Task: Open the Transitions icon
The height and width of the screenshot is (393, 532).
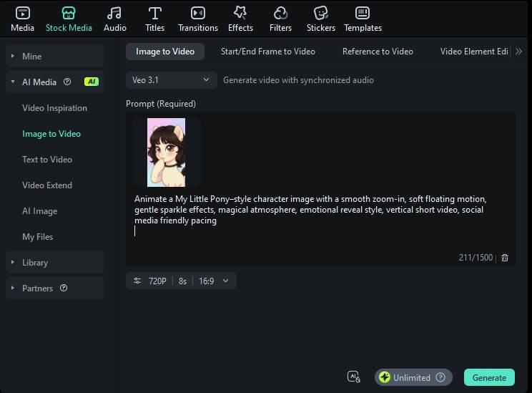Action: pos(198,14)
